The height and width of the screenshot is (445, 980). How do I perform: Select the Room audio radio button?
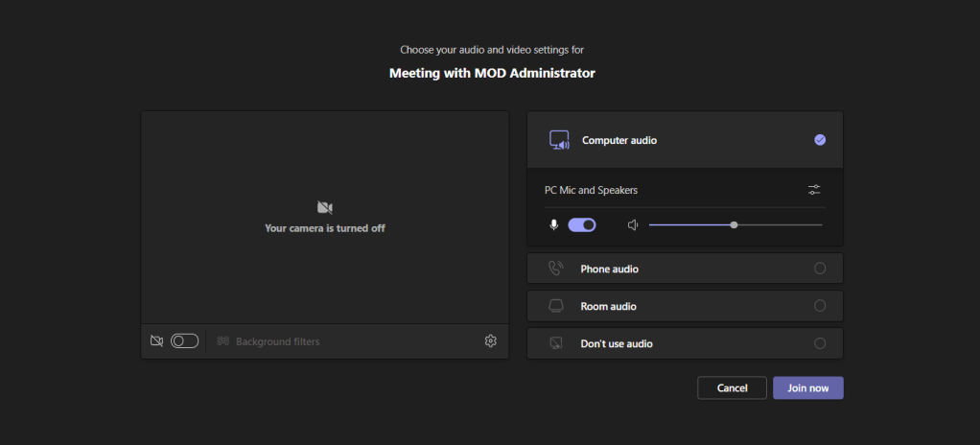(x=820, y=306)
